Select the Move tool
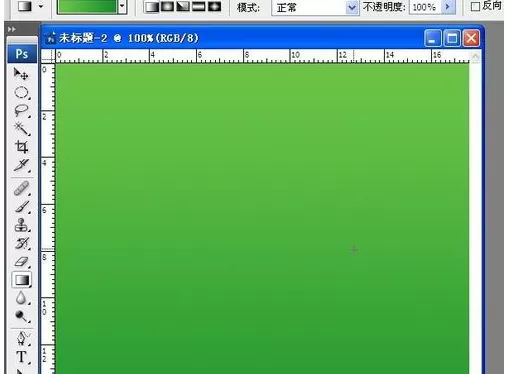507x374 pixels. pyautogui.click(x=21, y=74)
